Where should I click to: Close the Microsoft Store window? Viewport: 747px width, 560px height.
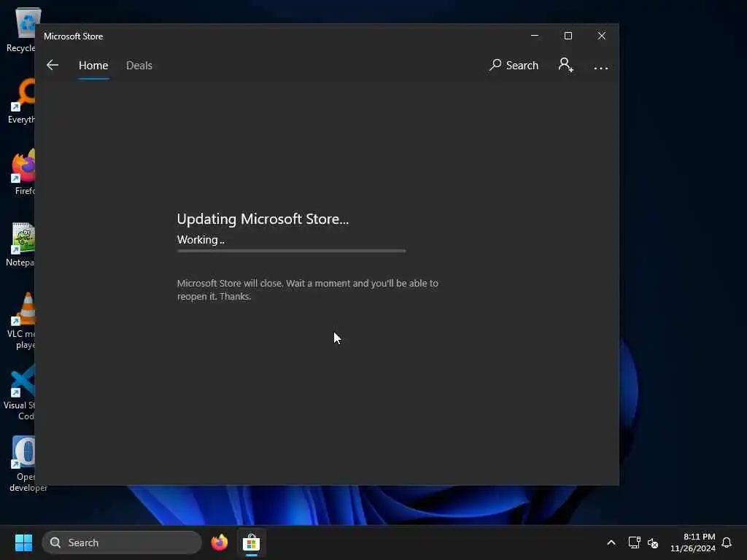[x=602, y=36]
